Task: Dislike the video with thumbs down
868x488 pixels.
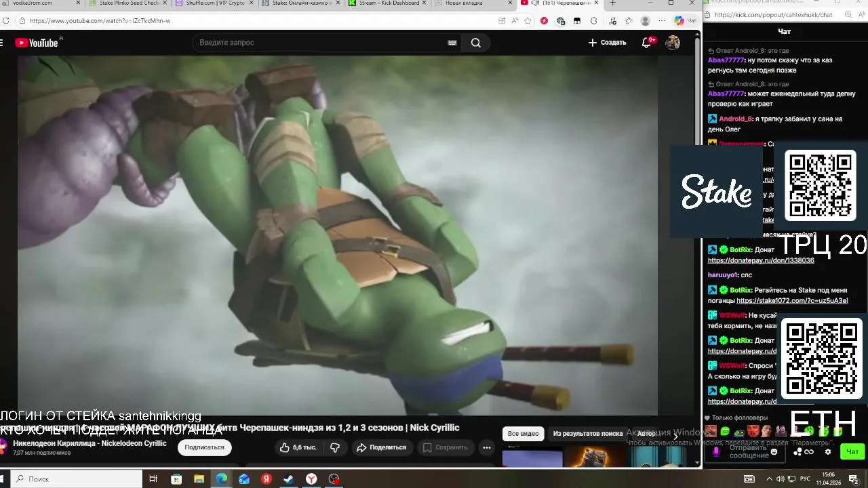Action: [x=334, y=447]
